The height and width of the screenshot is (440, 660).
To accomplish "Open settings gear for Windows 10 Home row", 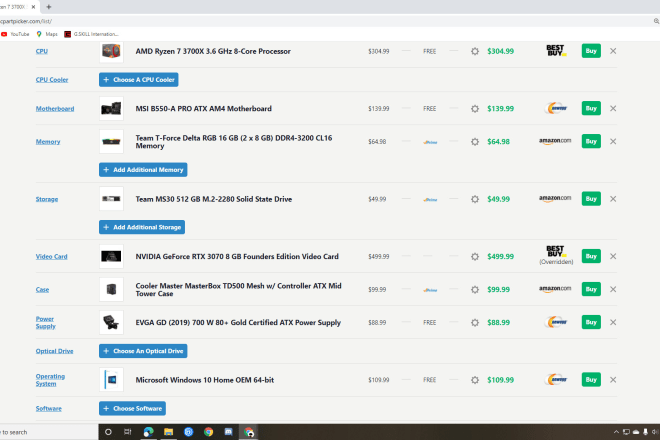I will pyautogui.click(x=475, y=380).
